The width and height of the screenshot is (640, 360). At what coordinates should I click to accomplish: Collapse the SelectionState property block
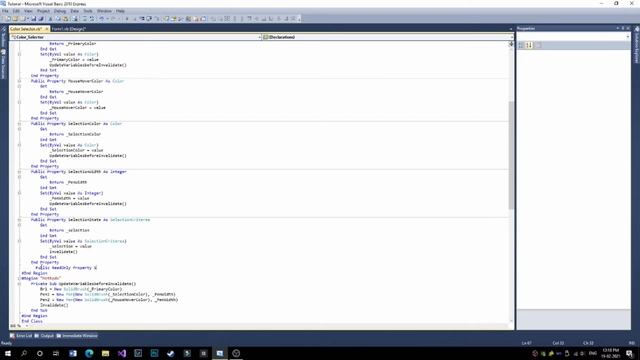point(19,220)
